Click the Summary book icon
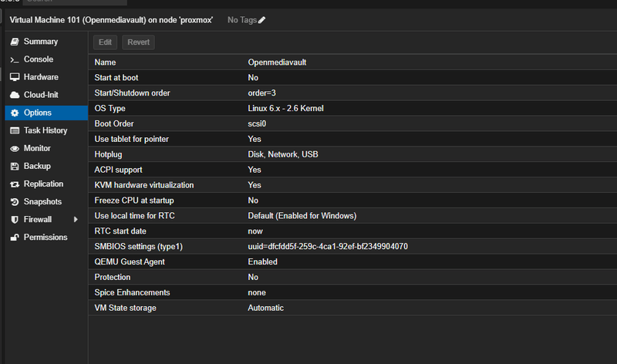This screenshot has height=364, width=617. [x=15, y=42]
